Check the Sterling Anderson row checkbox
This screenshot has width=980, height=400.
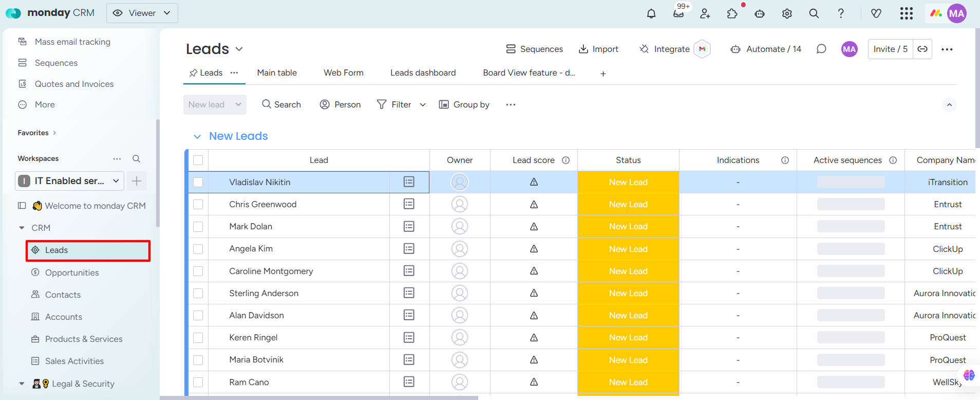(x=198, y=293)
